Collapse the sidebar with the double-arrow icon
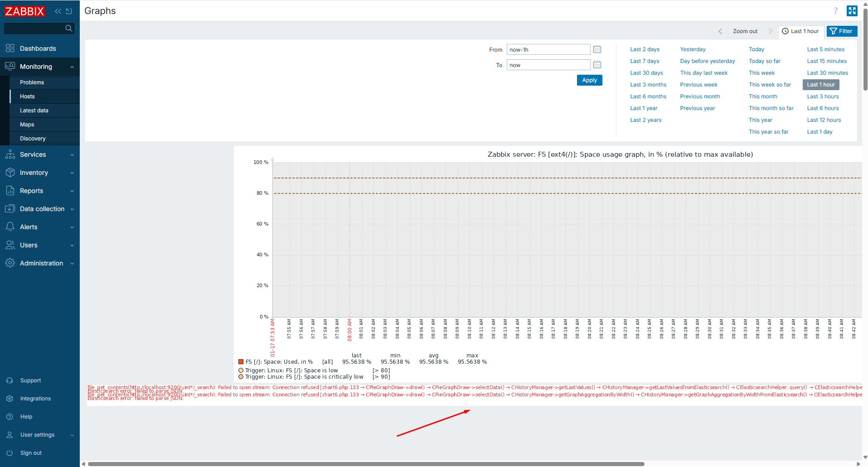Viewport: 868px width, 467px height. [58, 11]
